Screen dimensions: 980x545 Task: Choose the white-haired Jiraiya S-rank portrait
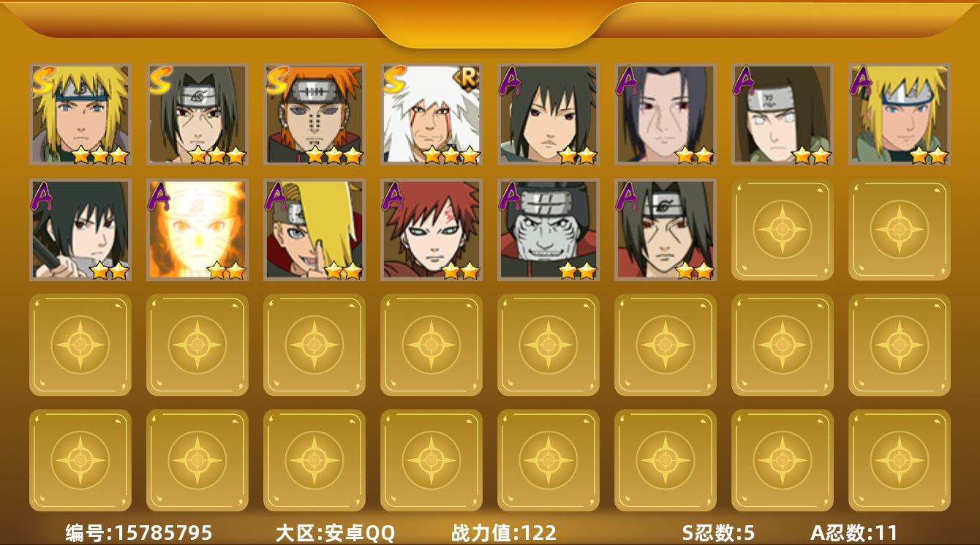(x=431, y=114)
